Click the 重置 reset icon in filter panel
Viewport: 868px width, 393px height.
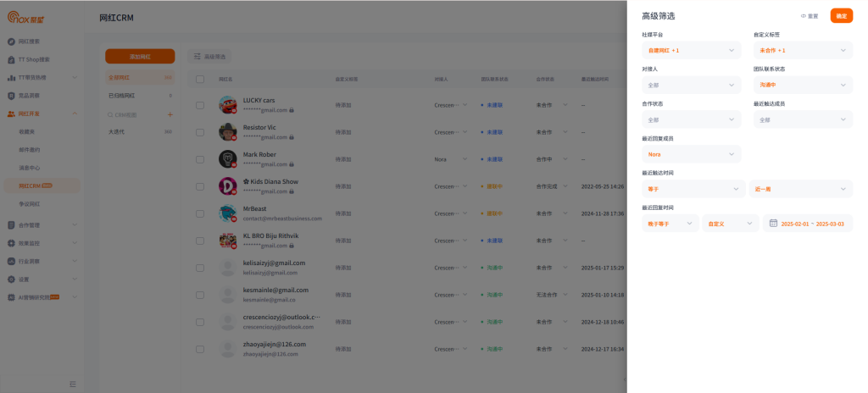pos(804,16)
